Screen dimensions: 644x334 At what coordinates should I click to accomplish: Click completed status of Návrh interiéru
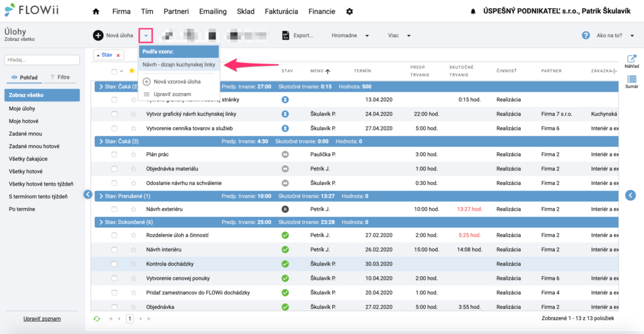[x=285, y=250]
